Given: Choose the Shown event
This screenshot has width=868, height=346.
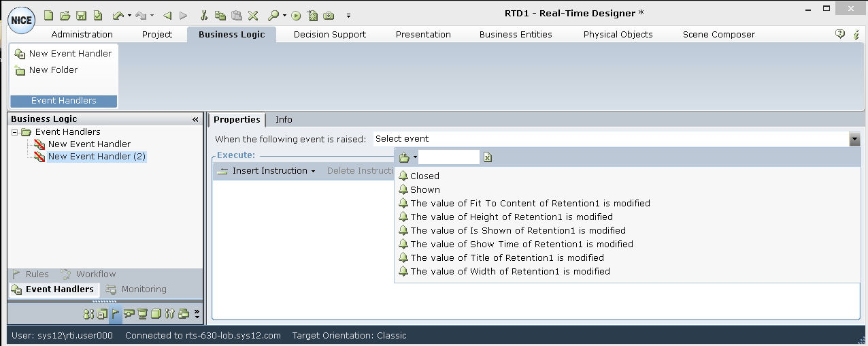Looking at the screenshot, I should pyautogui.click(x=419, y=189).
